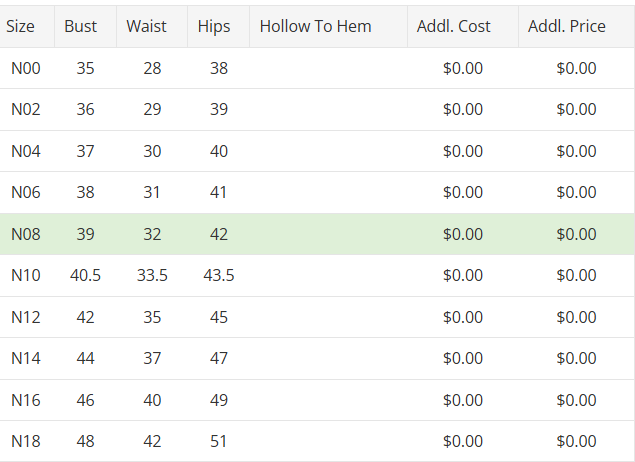
Task: Select the N14 size row
Action: (26, 358)
